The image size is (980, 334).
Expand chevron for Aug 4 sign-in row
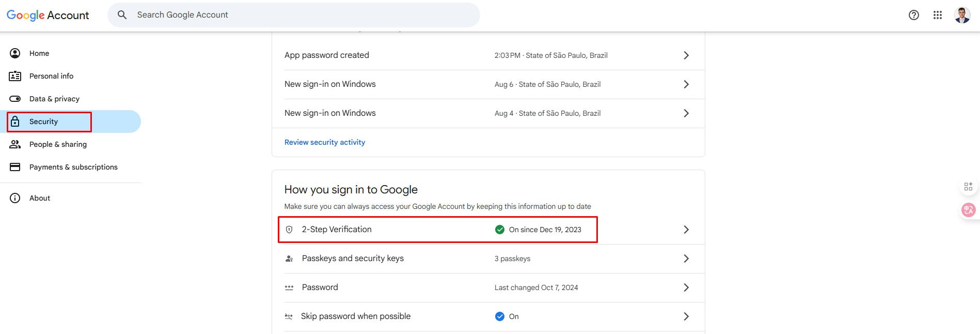point(686,113)
